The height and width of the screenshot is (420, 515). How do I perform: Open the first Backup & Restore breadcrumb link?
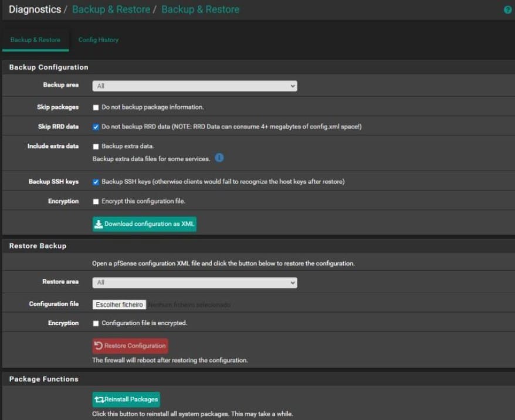click(111, 9)
